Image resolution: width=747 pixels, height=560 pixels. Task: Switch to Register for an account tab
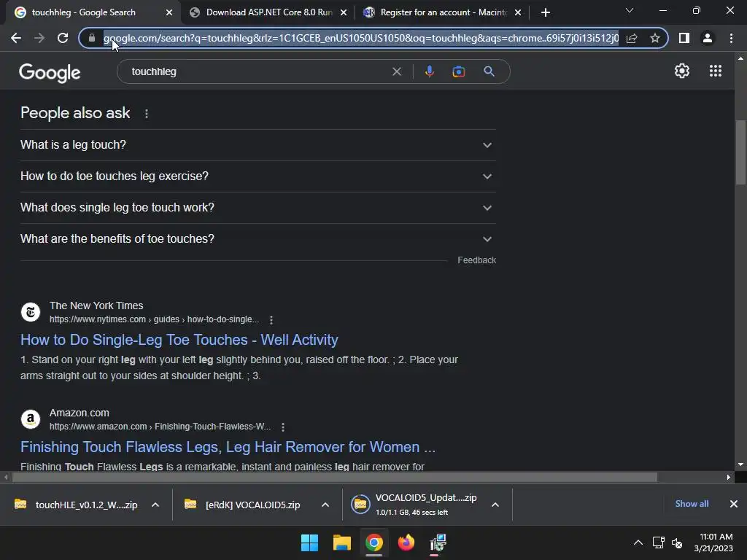[x=443, y=12]
